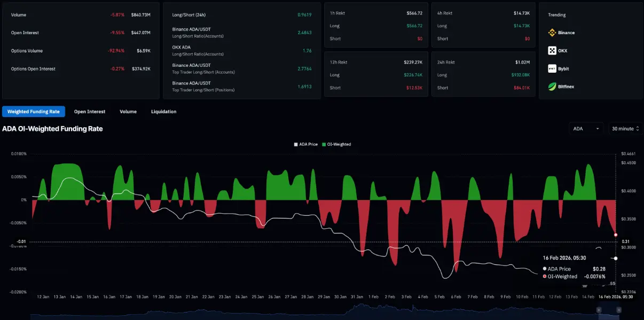Click the right handle of range slider
The width and height of the screenshot is (644, 320).
pyautogui.click(x=619, y=310)
